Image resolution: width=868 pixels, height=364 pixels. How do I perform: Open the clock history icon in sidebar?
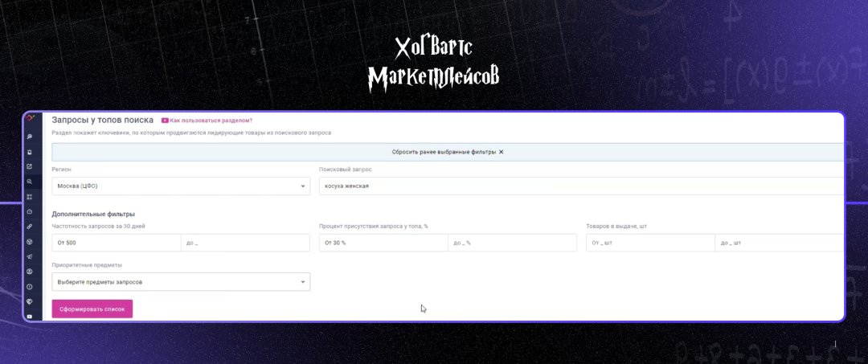30,286
